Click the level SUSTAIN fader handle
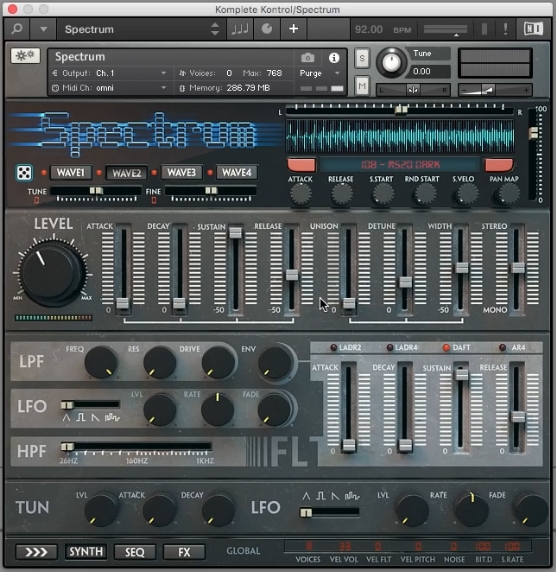Image resolution: width=556 pixels, height=572 pixels. coord(235,232)
